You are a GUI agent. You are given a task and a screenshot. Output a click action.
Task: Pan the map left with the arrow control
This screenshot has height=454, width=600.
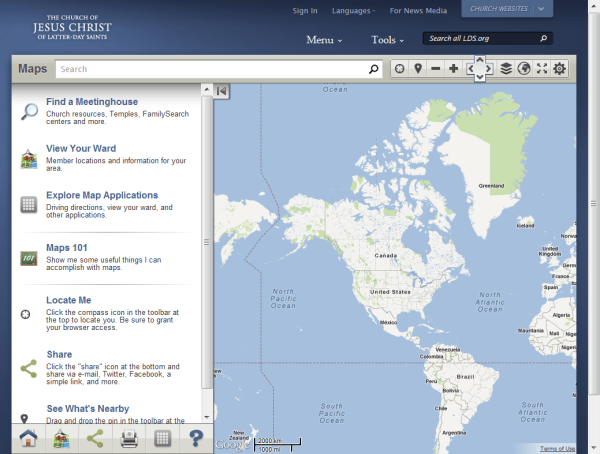pyautogui.click(x=471, y=69)
